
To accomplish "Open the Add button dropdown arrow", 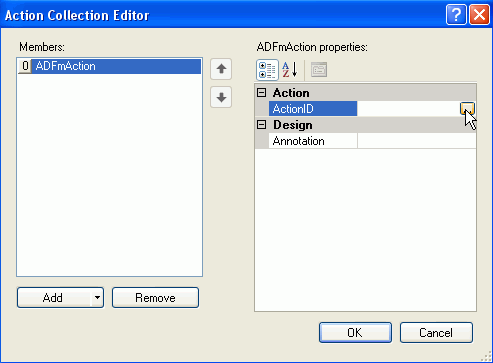I will [x=97, y=297].
